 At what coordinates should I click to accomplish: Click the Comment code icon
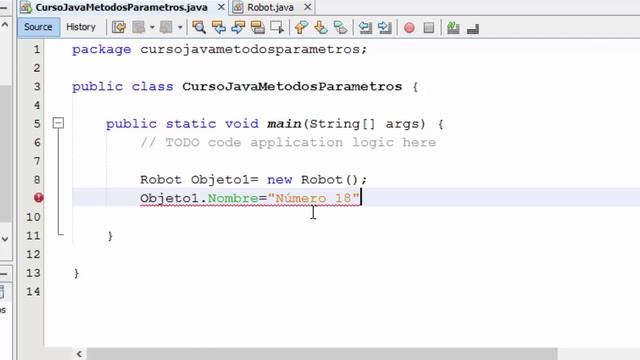click(453, 27)
